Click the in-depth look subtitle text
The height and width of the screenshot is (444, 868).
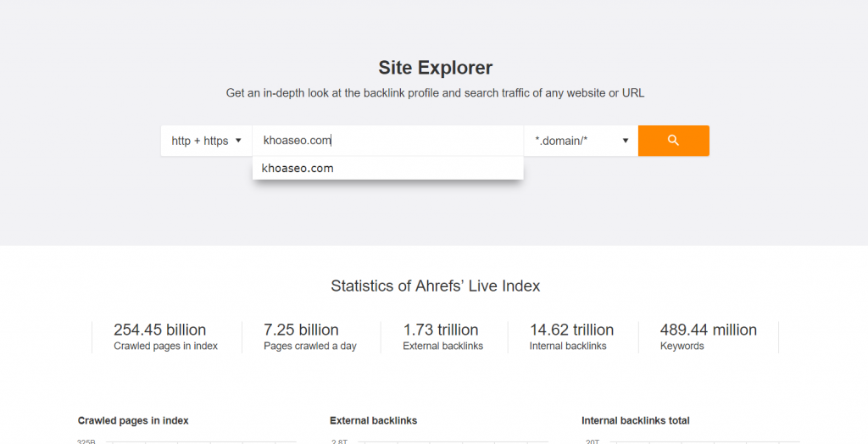tap(435, 93)
